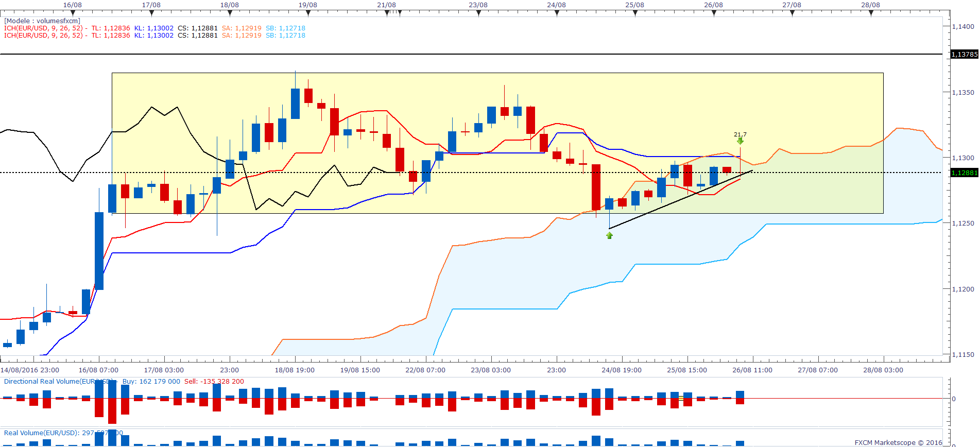Click the Real Volume(EUR/USD) indicator title

pyautogui.click(x=41, y=433)
